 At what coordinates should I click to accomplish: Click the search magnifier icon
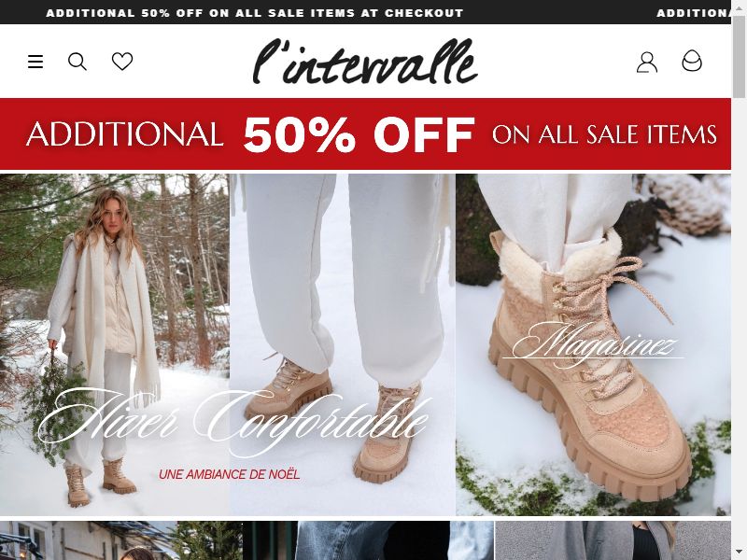coord(78,62)
